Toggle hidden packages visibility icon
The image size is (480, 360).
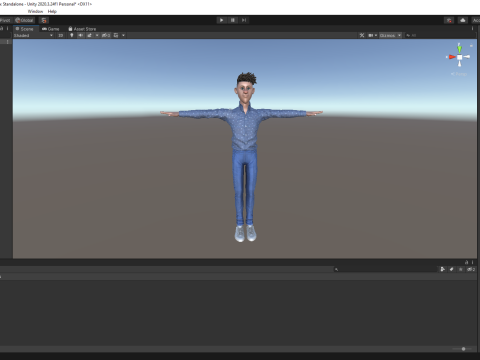[471, 269]
